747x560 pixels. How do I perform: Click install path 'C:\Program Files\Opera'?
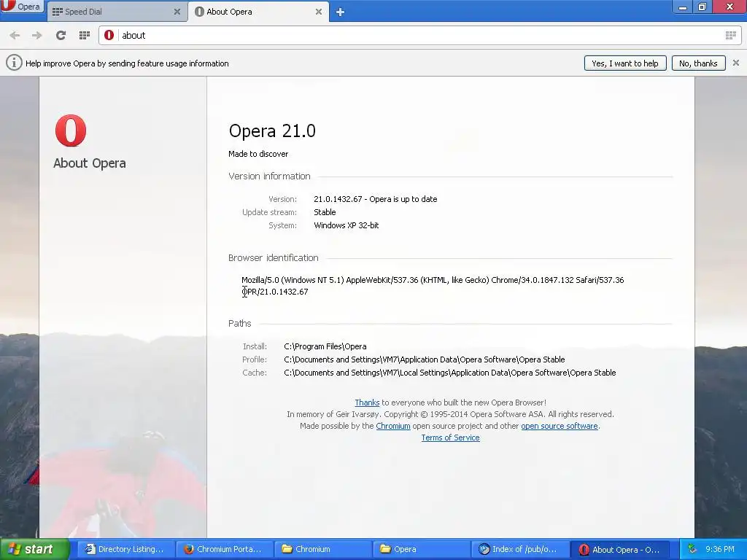[x=325, y=346]
